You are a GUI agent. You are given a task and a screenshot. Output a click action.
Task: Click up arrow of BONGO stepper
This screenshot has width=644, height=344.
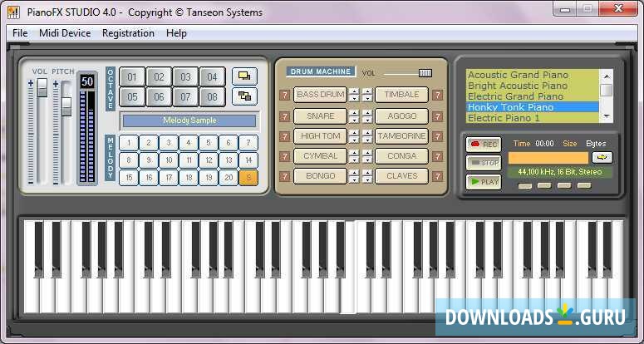click(x=354, y=173)
